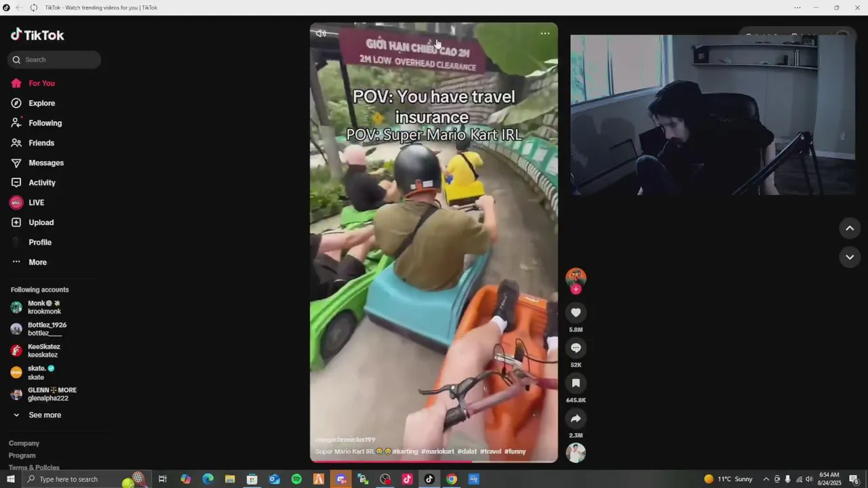Select the For You feed tab
The width and height of the screenshot is (868, 488).
[33, 83]
